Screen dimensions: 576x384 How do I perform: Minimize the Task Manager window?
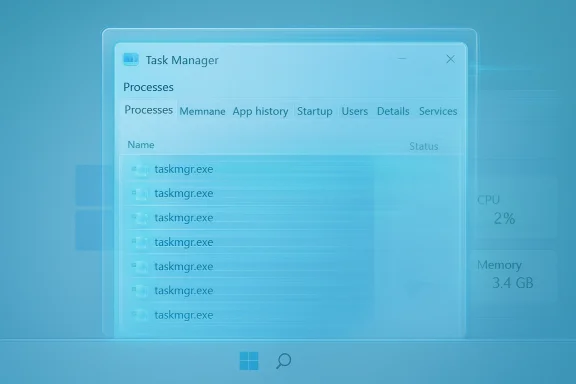click(402, 58)
